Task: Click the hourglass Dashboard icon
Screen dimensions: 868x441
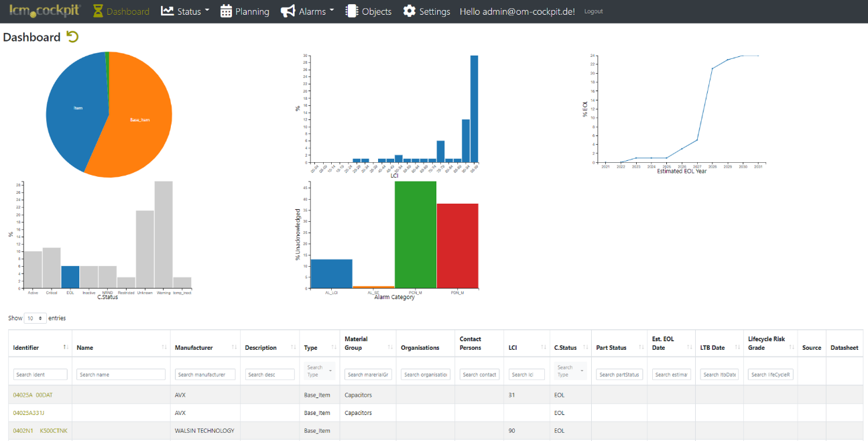Action: 98,11
